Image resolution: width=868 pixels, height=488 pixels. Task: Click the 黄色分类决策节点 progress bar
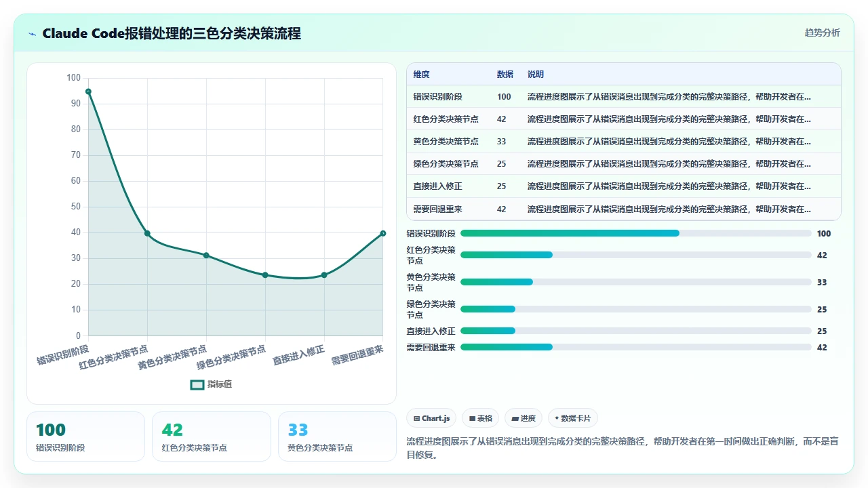pyautogui.click(x=635, y=282)
